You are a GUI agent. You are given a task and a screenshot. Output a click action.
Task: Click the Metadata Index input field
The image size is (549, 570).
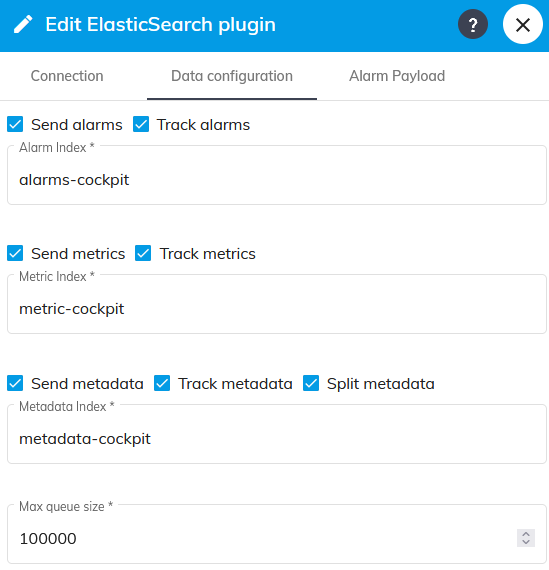click(277, 434)
